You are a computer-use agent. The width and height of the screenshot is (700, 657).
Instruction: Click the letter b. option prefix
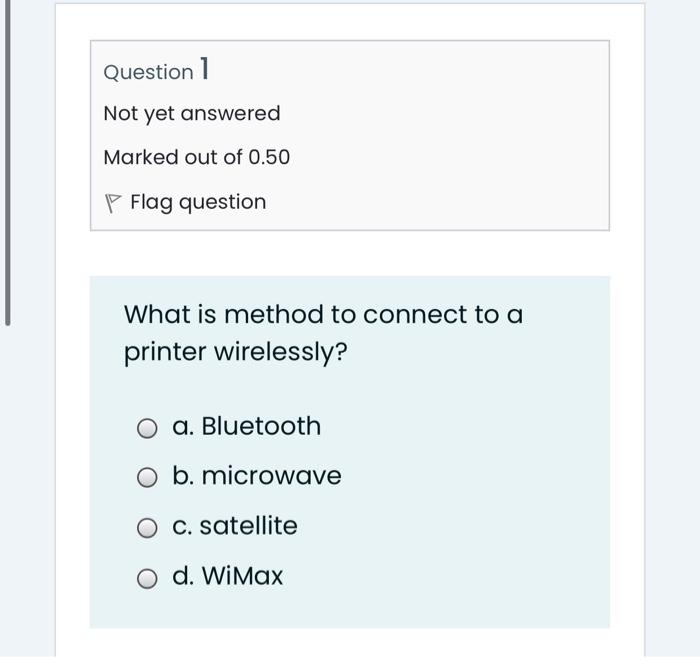[183, 476]
